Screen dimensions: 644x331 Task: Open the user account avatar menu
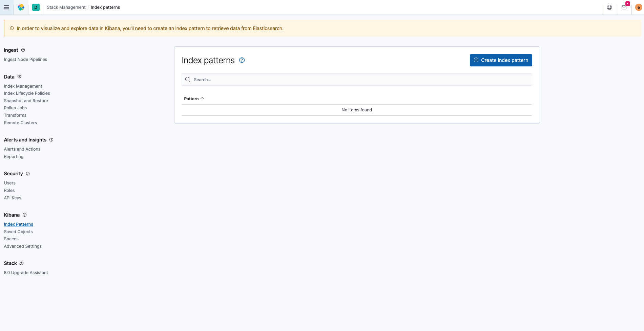(x=638, y=7)
